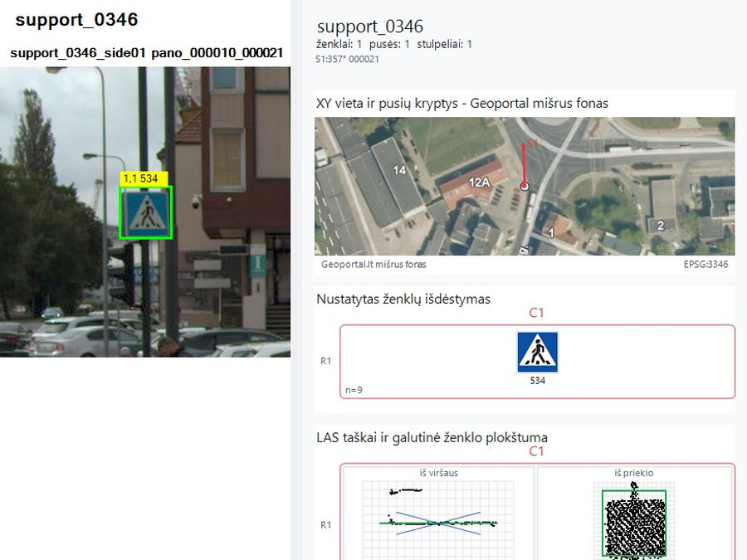Click the C1 label above the LAS plots
The image size is (747, 560).
pyautogui.click(x=536, y=451)
